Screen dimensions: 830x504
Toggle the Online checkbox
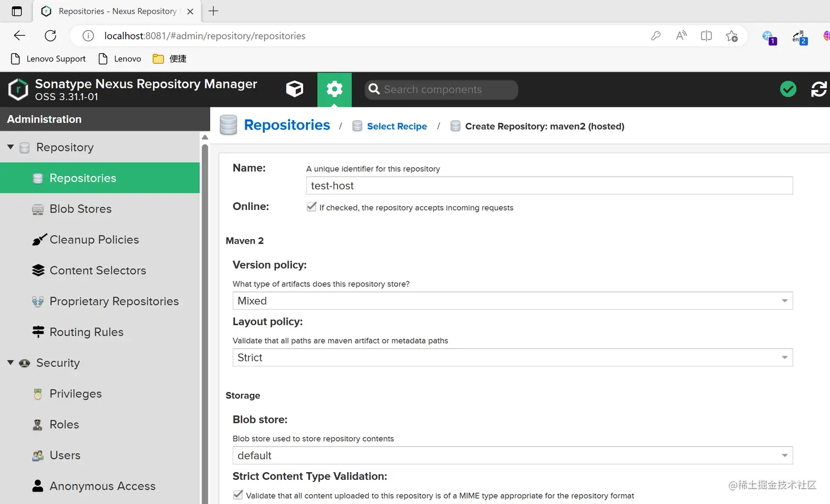tap(311, 207)
